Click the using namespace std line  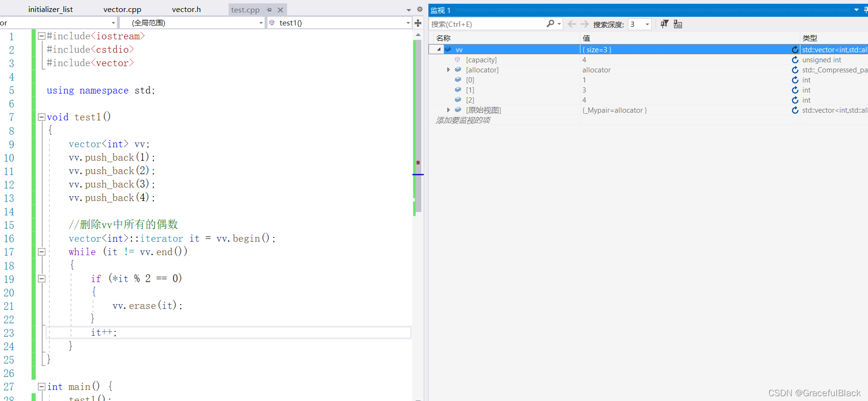[x=101, y=90]
